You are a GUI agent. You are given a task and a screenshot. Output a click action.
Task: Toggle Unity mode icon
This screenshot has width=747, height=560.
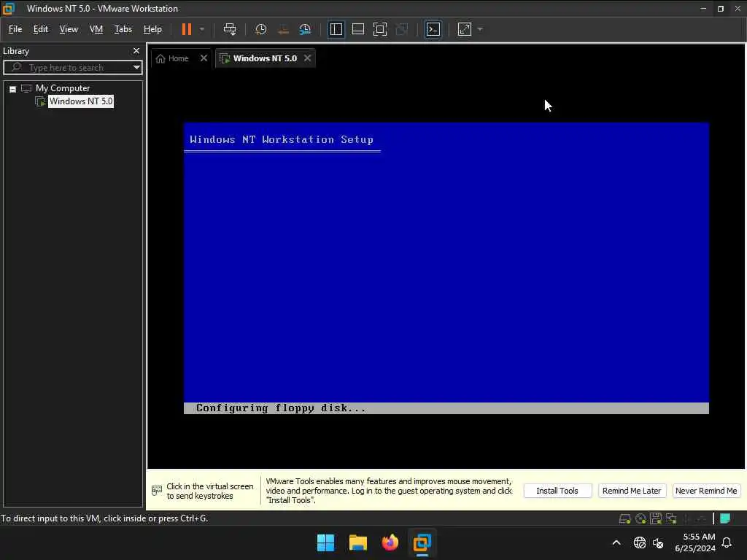(x=402, y=29)
